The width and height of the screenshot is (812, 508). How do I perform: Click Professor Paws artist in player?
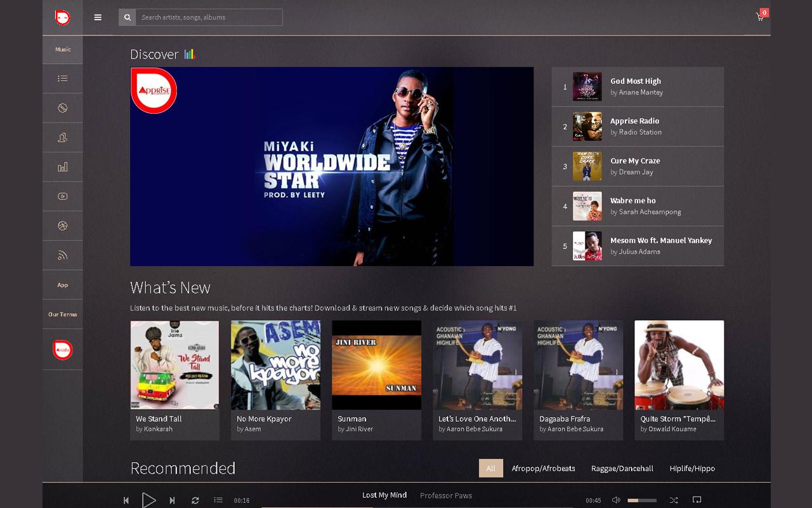click(x=446, y=496)
